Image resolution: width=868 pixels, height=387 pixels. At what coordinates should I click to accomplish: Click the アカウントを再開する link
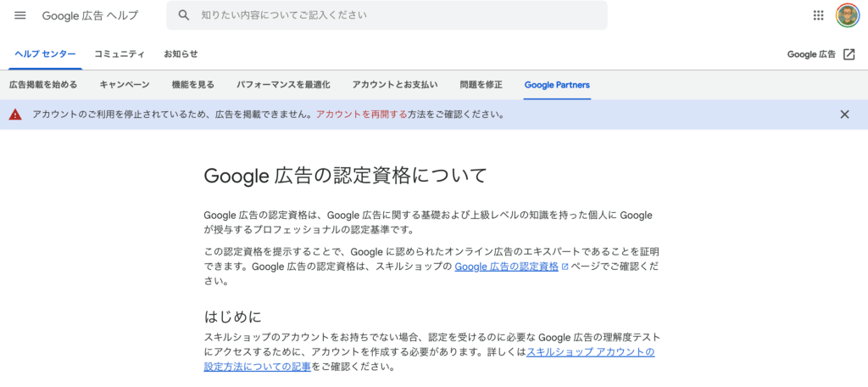click(x=361, y=115)
